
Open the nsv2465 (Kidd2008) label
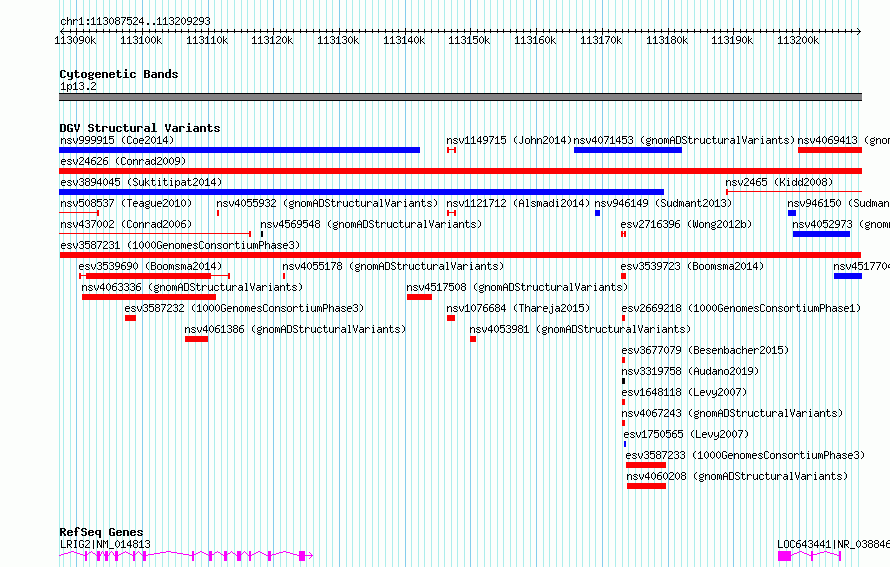click(x=779, y=182)
